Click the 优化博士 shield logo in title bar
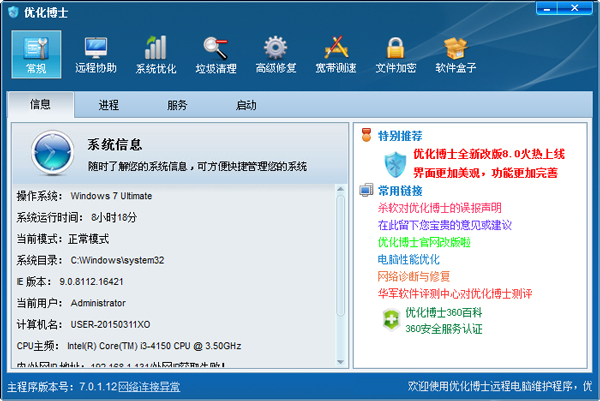The width and height of the screenshot is (600, 401). (13, 12)
